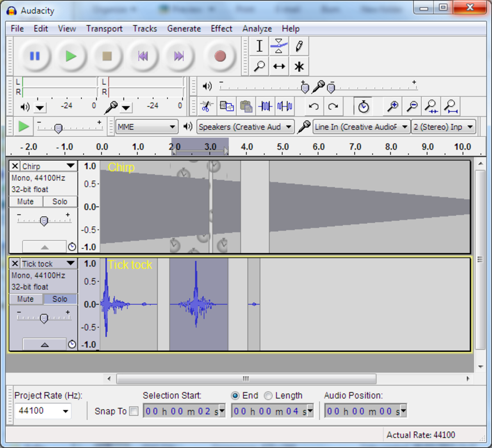Mute the Tick tock track

coord(25,299)
